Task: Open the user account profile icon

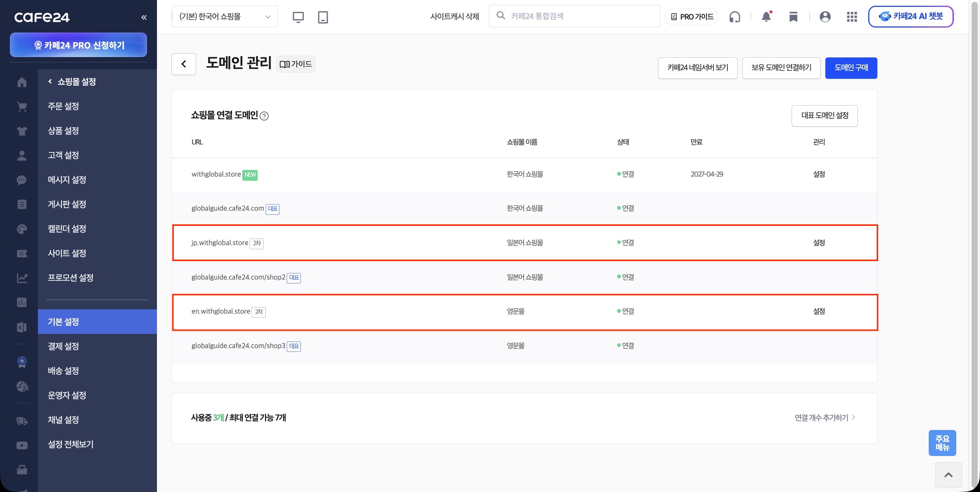Action: [x=825, y=17]
